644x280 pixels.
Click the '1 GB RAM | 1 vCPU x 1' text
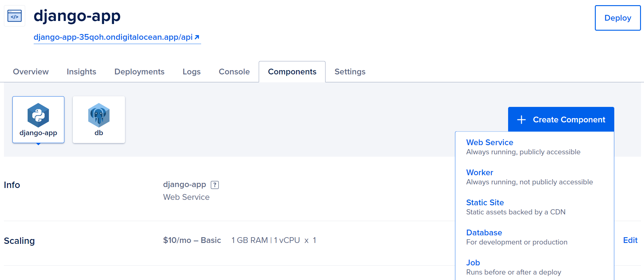274,240
